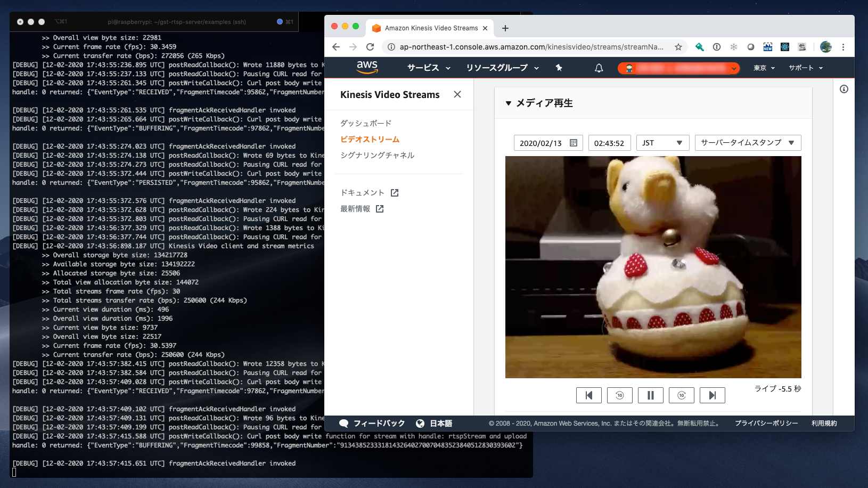Pause the video playback
This screenshot has width=868, height=488.
coord(651,395)
